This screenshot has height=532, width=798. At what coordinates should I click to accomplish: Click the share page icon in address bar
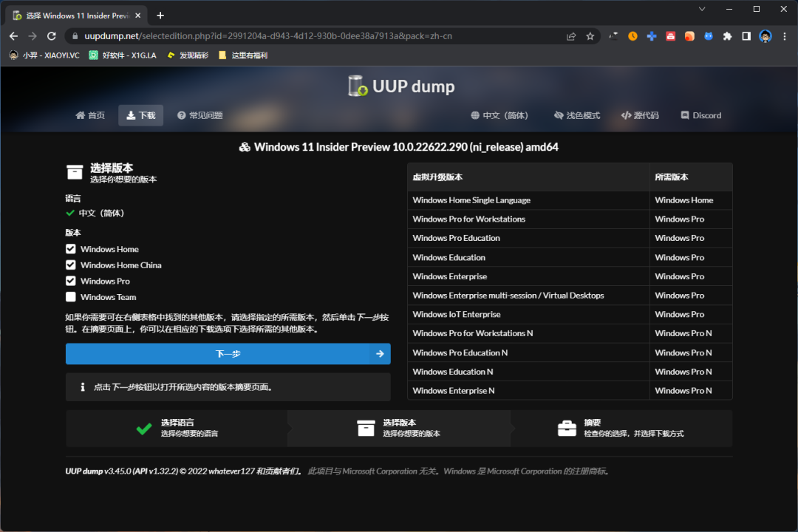click(x=571, y=36)
